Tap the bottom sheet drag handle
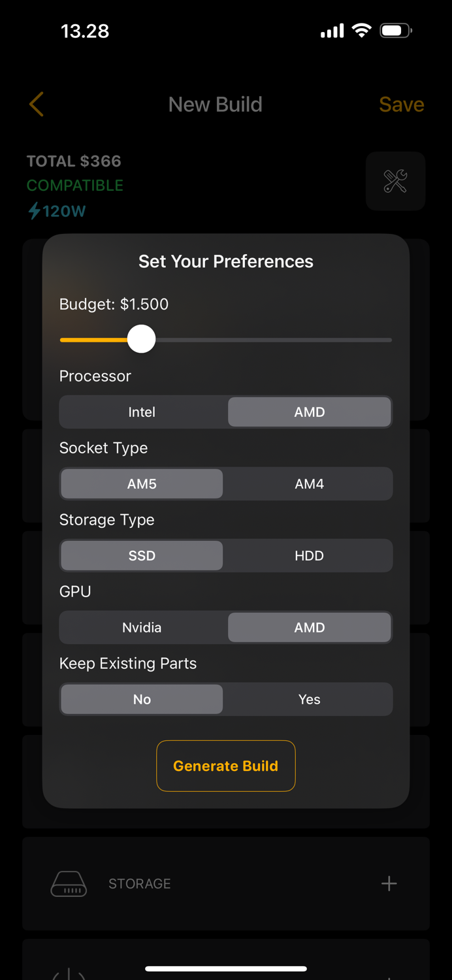Image resolution: width=452 pixels, height=980 pixels. coord(226,969)
